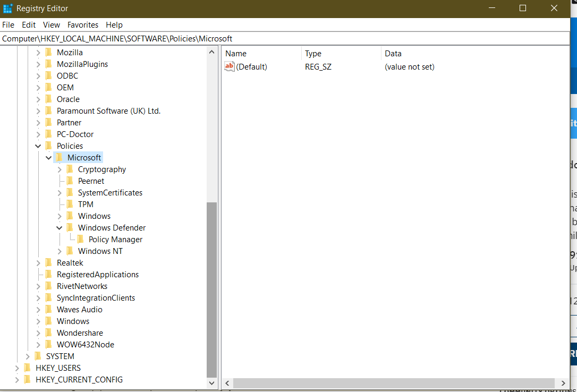Open the Edit menu
This screenshot has height=392, width=577.
(x=29, y=25)
